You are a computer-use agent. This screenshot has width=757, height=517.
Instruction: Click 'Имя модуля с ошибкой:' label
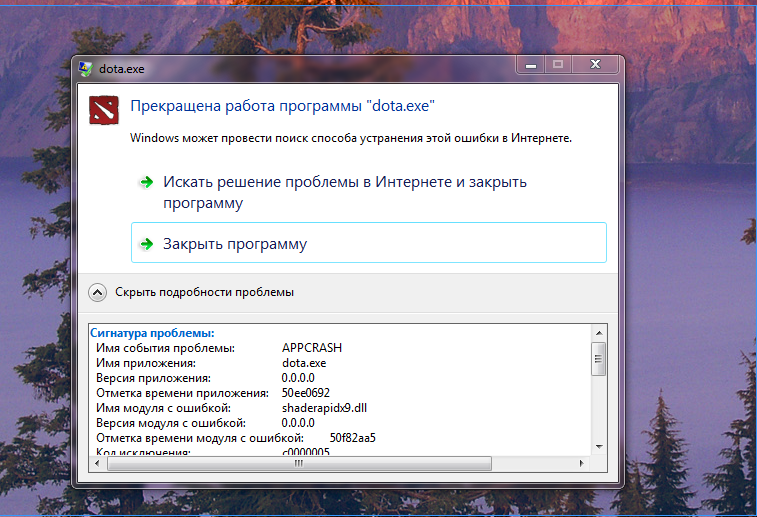[x=164, y=408]
